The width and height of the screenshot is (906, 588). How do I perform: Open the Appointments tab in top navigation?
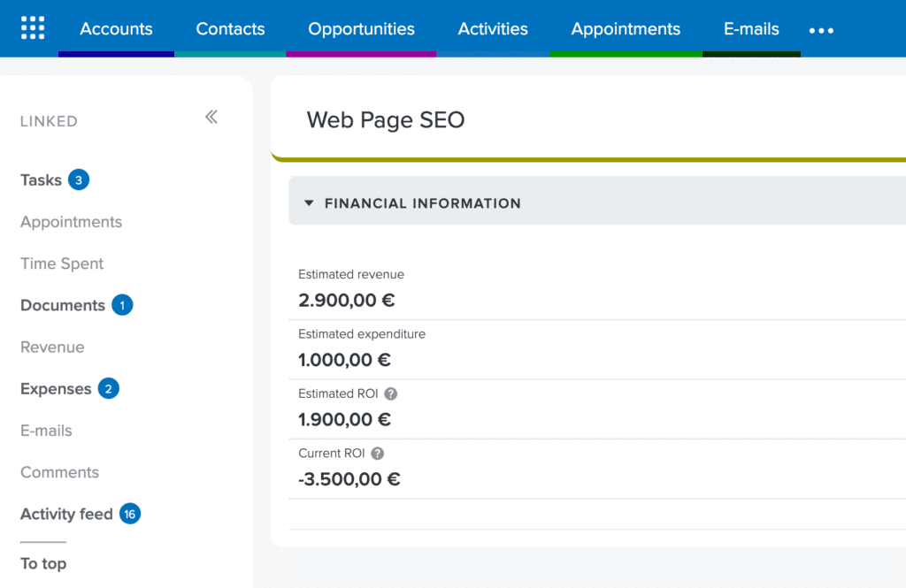click(626, 28)
